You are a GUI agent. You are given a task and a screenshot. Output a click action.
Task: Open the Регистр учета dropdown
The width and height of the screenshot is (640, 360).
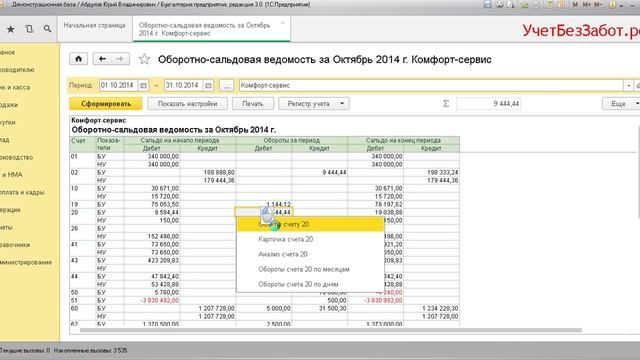coord(314,104)
